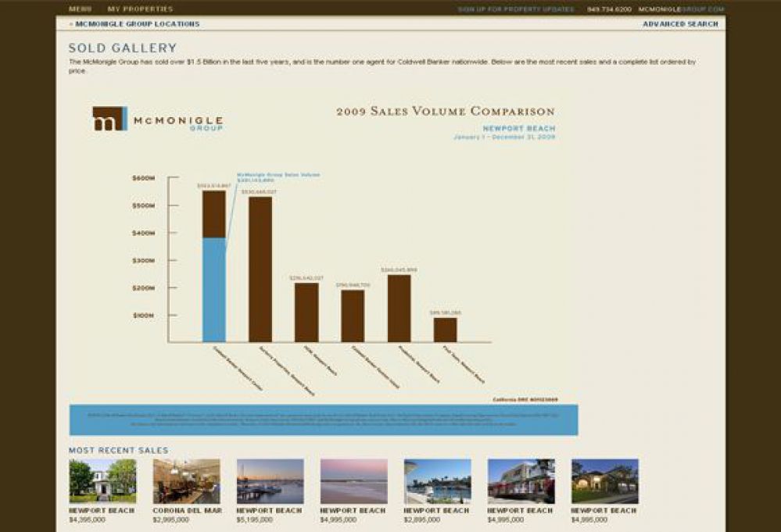The height and width of the screenshot is (532, 781).
Task: Click the January 1 – December 31 date range
Action: [x=504, y=137]
